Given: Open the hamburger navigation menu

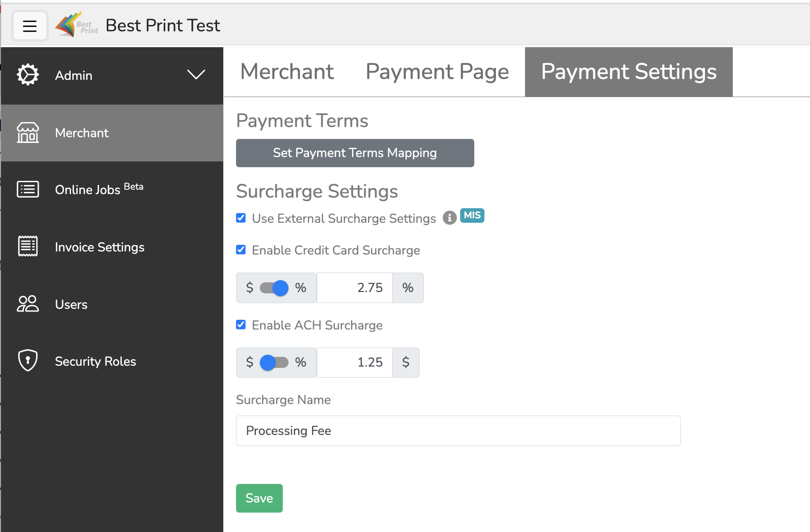Looking at the screenshot, I should point(30,26).
